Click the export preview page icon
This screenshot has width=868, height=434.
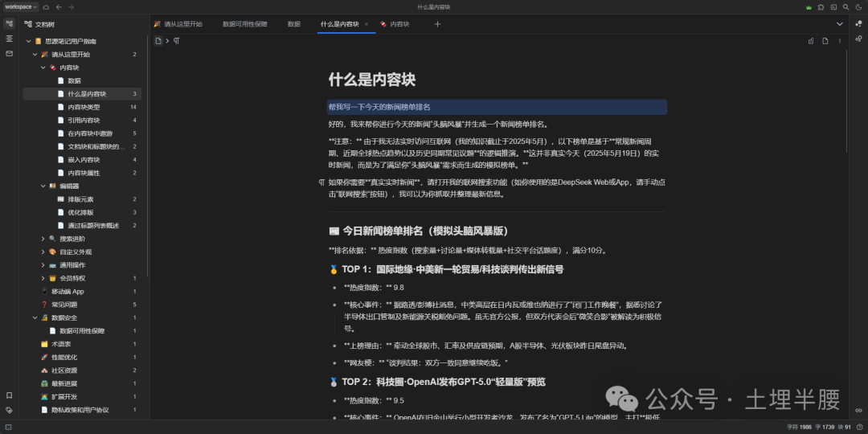pyautogui.click(x=825, y=41)
